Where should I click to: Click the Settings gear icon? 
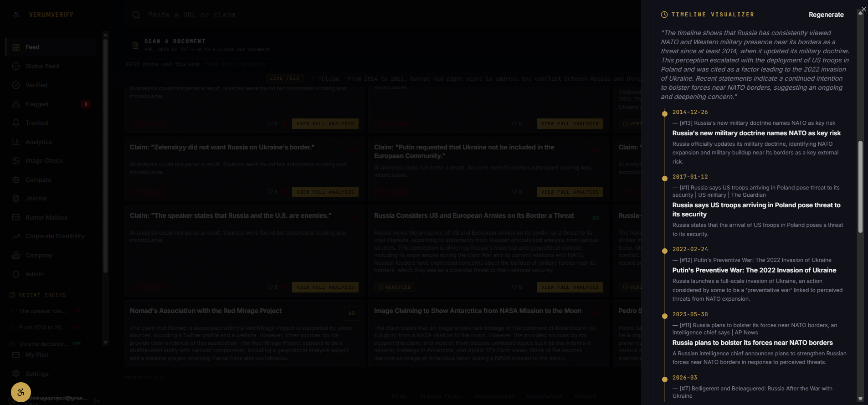[x=16, y=374]
